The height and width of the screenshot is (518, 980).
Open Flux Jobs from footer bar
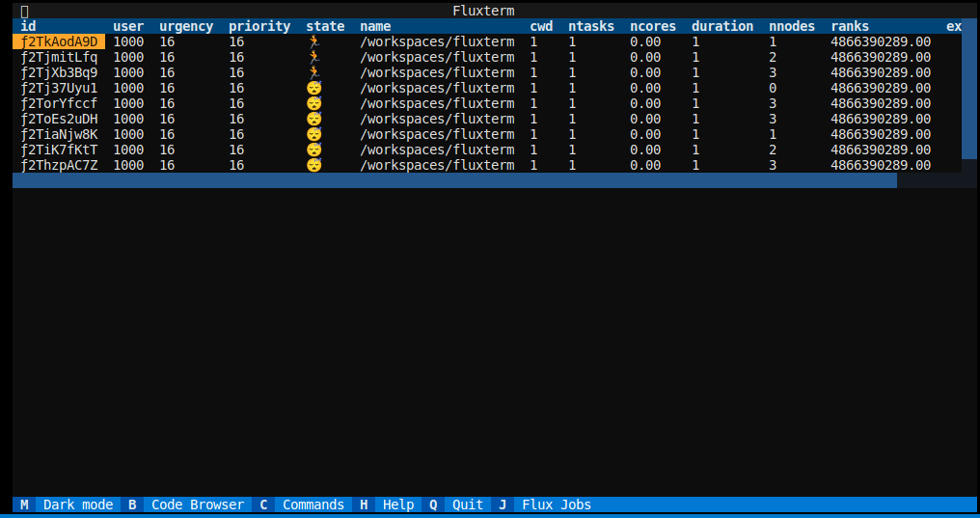tap(545, 504)
